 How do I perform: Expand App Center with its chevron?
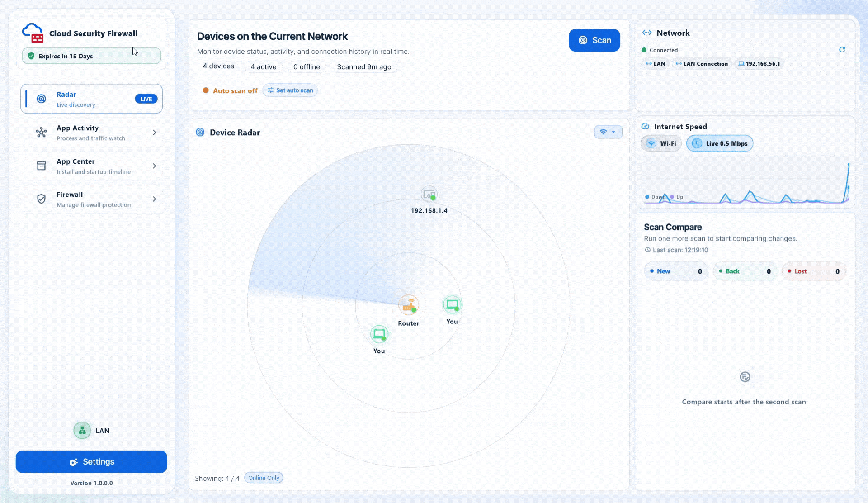point(154,166)
